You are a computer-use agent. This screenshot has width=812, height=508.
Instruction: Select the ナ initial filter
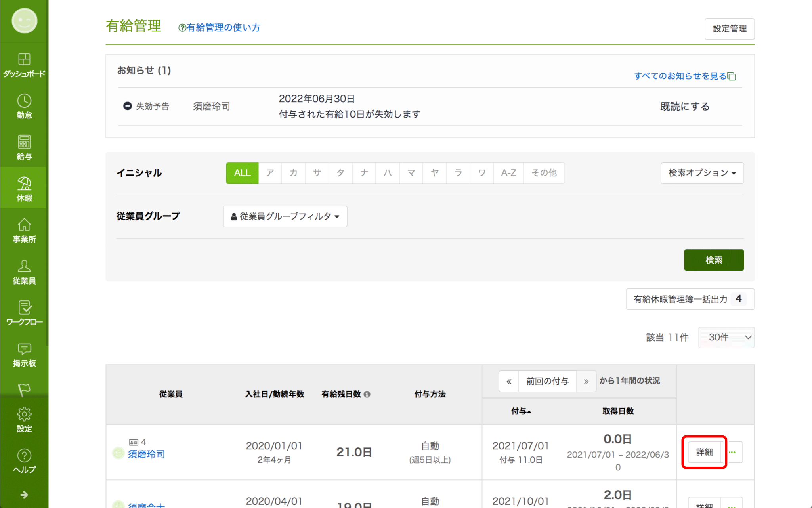pyautogui.click(x=364, y=173)
